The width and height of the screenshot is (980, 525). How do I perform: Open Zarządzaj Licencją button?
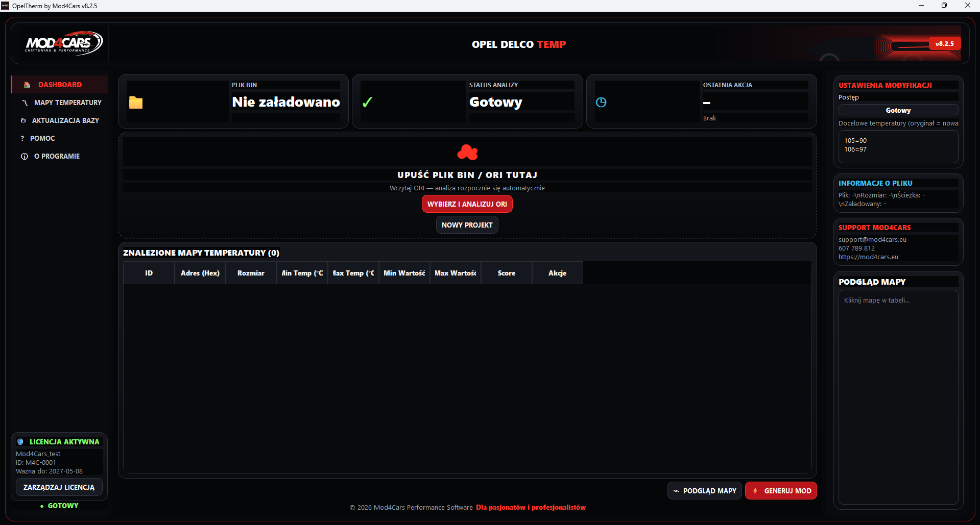coord(59,487)
